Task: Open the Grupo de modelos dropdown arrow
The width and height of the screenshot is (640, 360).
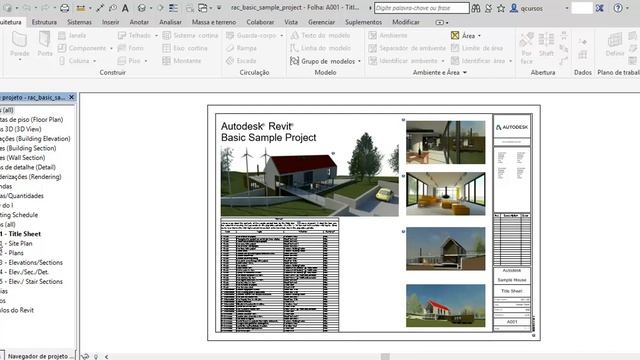Action: (359, 61)
